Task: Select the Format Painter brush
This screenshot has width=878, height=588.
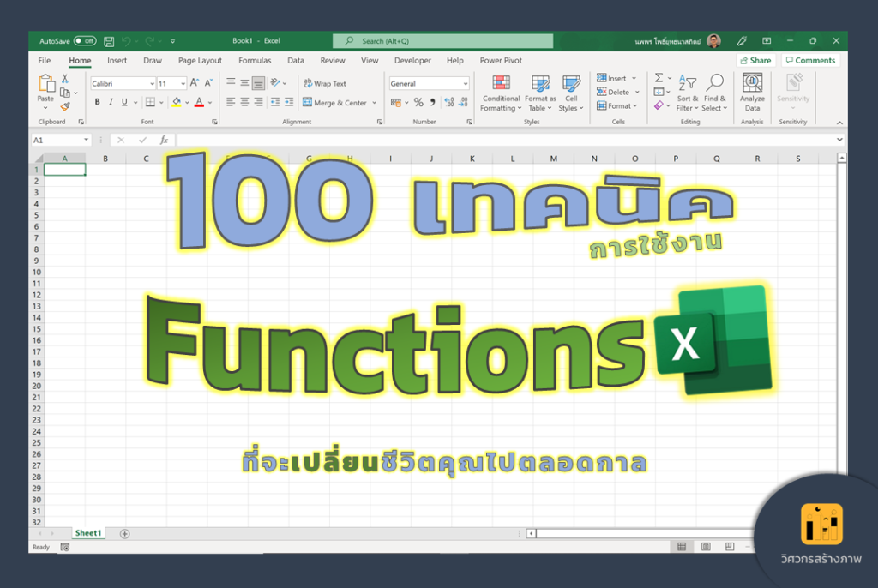Action: [x=65, y=105]
